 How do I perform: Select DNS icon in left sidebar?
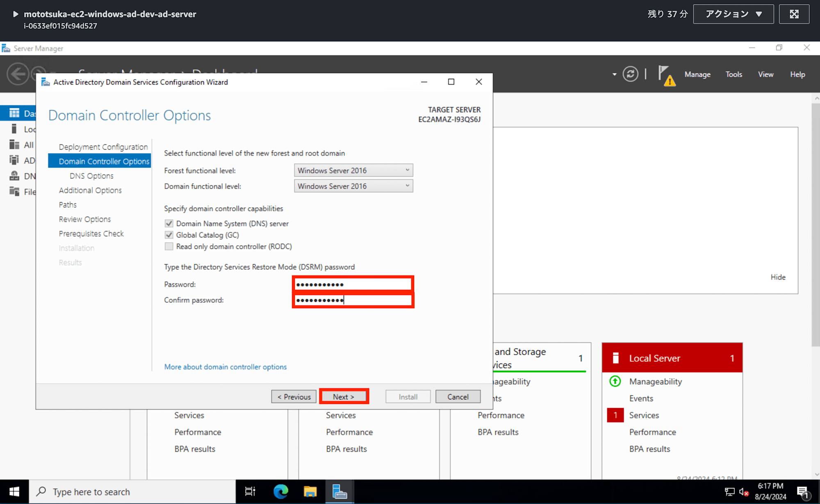point(14,176)
